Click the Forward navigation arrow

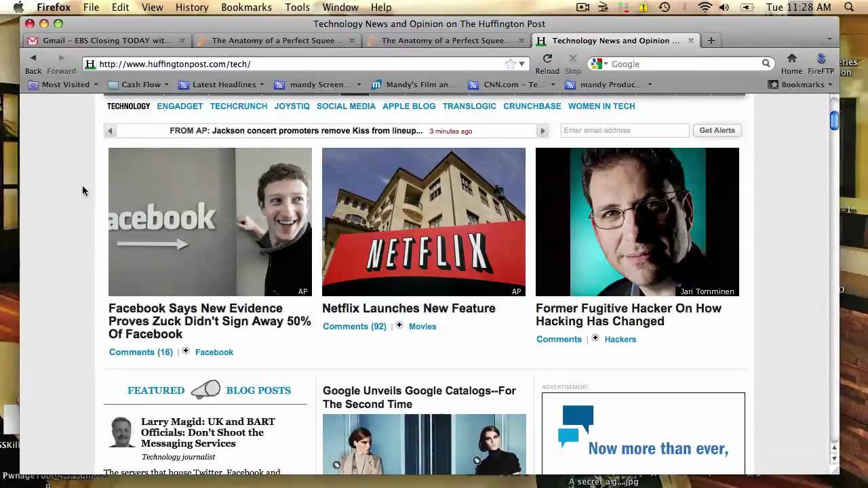[61, 58]
